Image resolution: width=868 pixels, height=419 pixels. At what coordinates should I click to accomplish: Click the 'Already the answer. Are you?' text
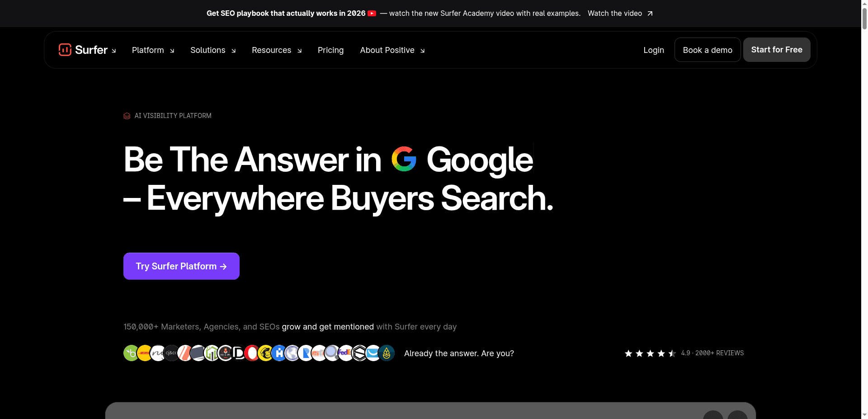click(x=459, y=353)
